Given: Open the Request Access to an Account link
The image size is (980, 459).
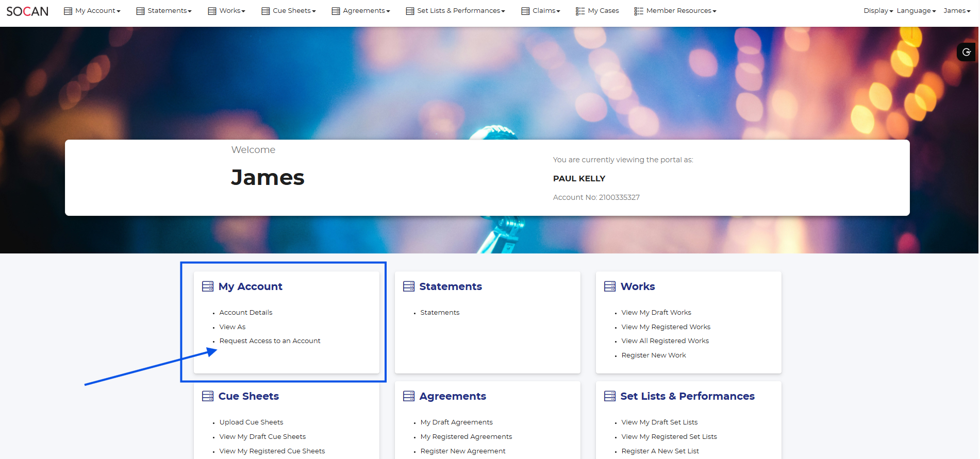Looking at the screenshot, I should (270, 341).
